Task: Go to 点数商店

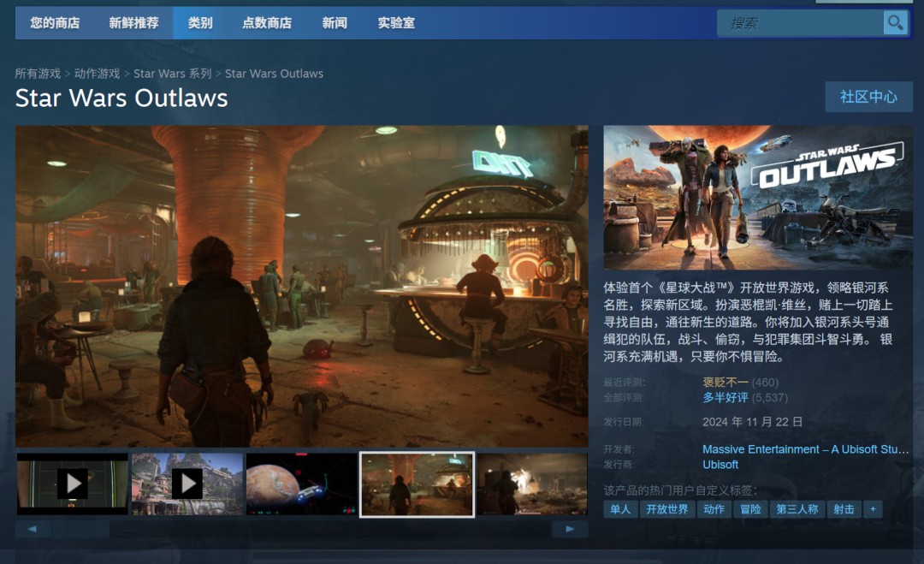Action: pos(267,23)
